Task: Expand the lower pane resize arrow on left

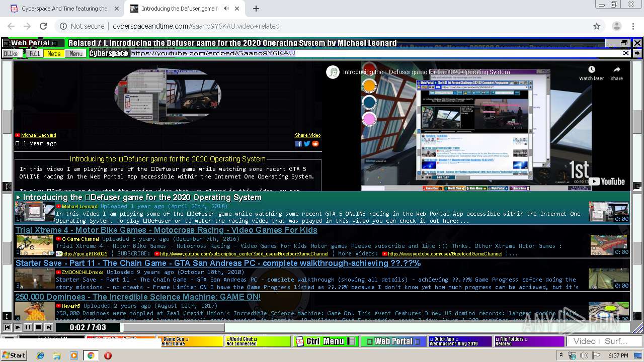Action: 7,316
